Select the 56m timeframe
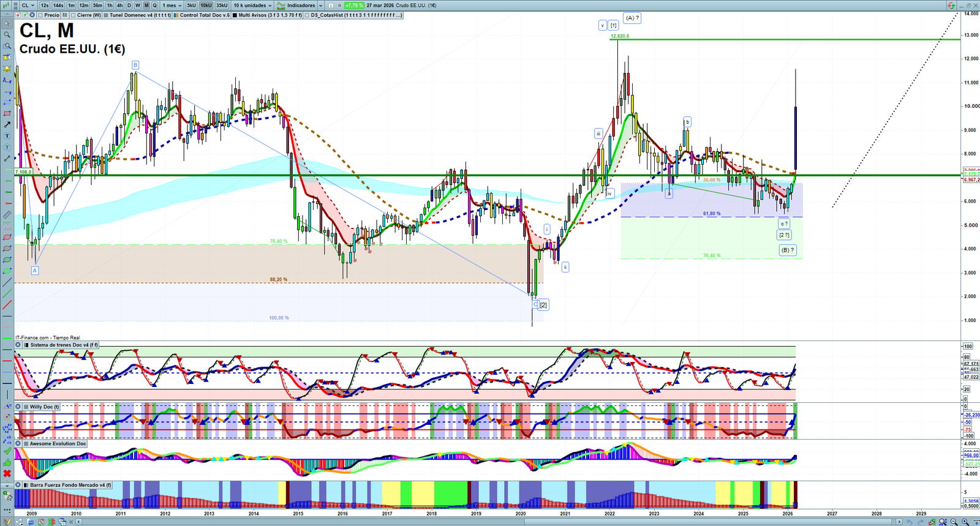The image size is (980, 526). pyautogui.click(x=97, y=6)
